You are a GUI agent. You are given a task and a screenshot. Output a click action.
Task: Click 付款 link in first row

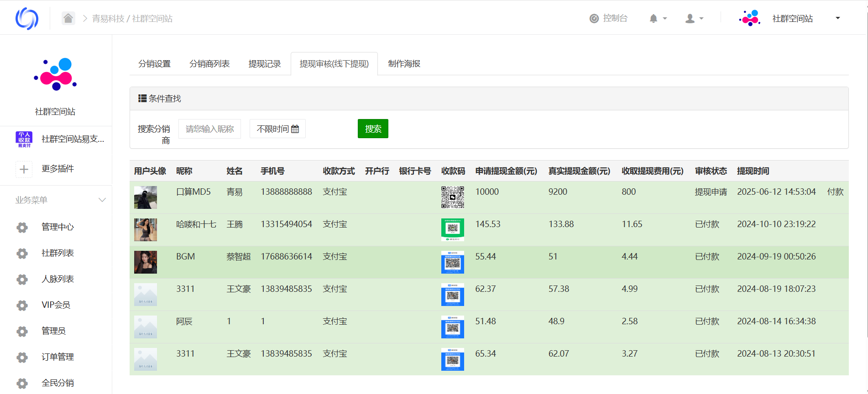(835, 192)
